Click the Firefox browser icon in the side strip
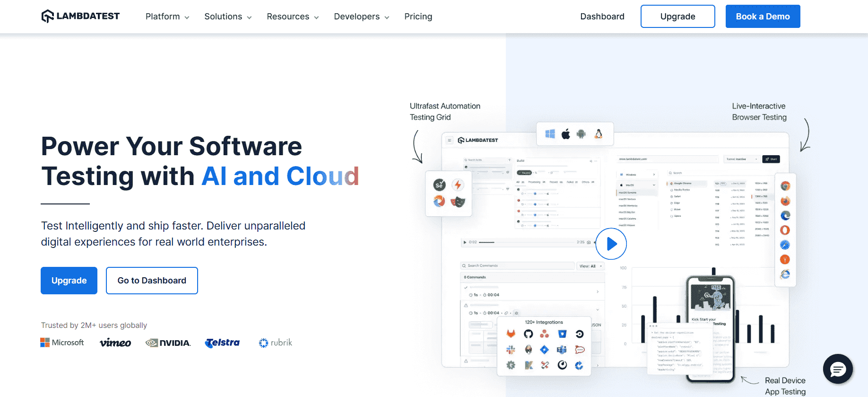Image resolution: width=868 pixels, height=397 pixels. point(785,201)
